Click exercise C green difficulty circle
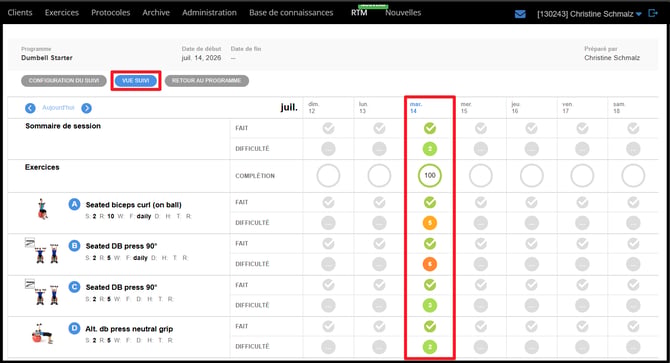This screenshot has width=670, height=363. (430, 305)
